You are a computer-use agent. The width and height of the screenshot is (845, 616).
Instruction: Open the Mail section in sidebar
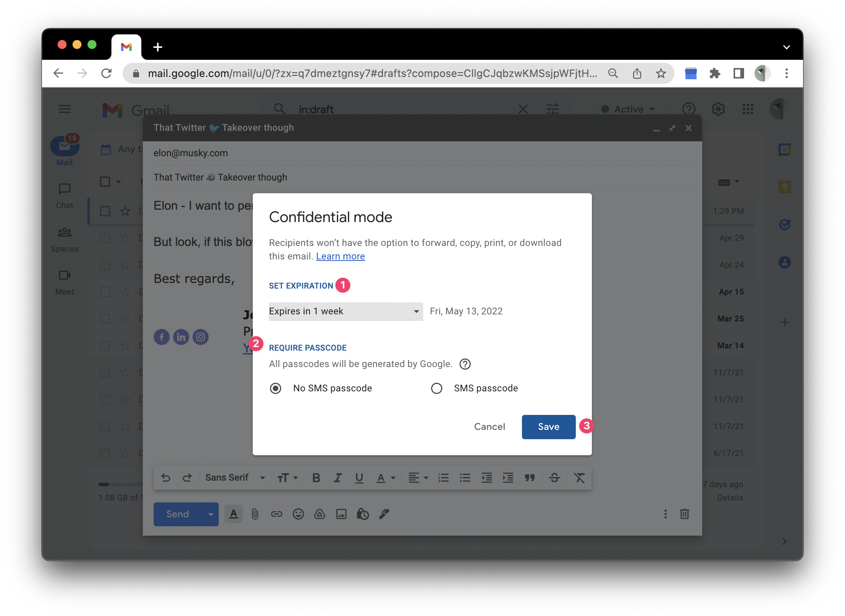(x=65, y=150)
